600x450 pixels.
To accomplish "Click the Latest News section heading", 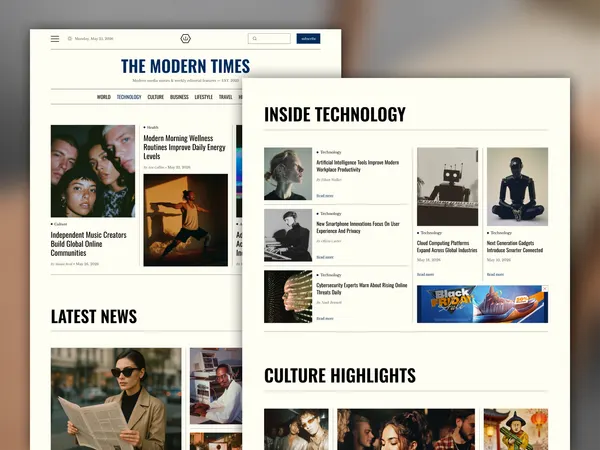I will pyautogui.click(x=94, y=316).
